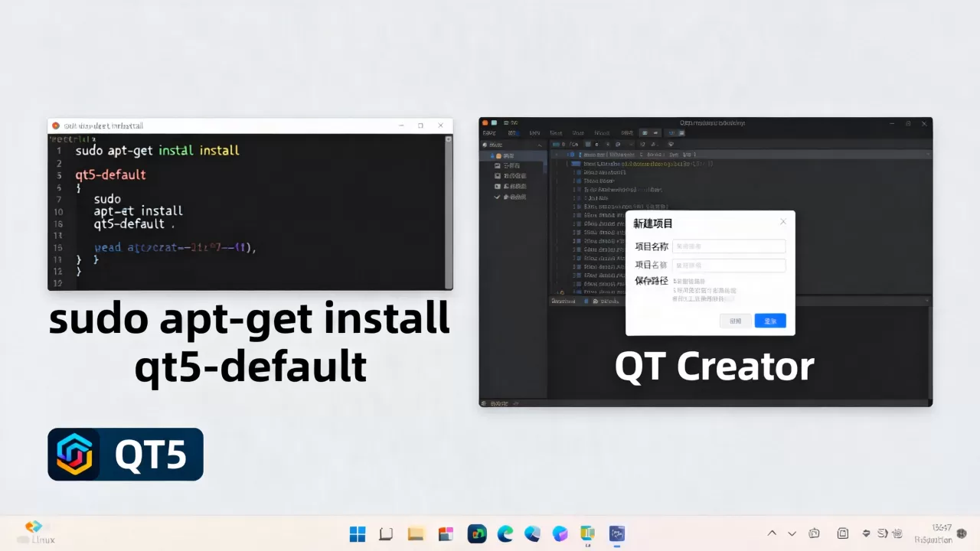The image size is (980, 551).
Task: Launch File Explorer folder icon in taskbar
Action: click(416, 533)
